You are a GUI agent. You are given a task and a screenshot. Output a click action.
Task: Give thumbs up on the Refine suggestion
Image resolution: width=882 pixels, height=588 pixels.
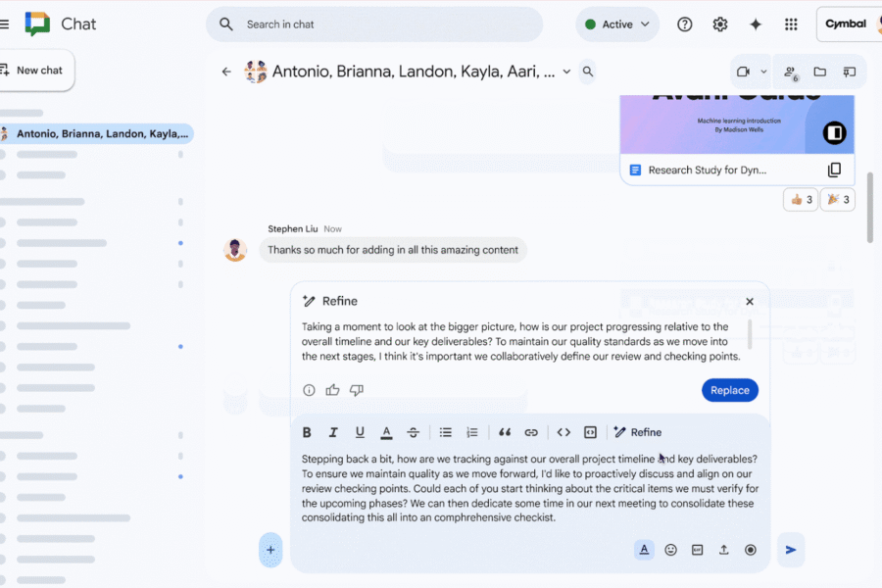tap(332, 389)
